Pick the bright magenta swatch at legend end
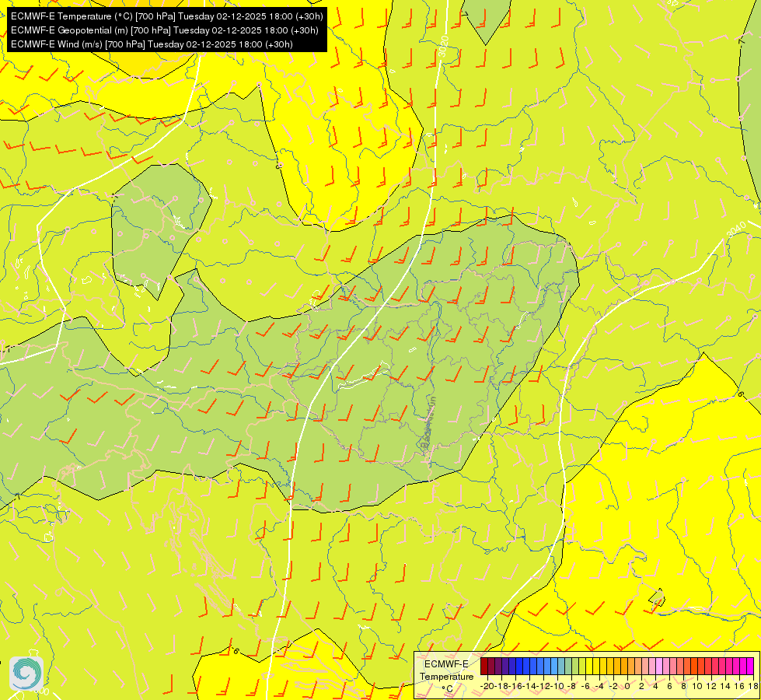Screen dimensions: 761x700 tap(750, 666)
